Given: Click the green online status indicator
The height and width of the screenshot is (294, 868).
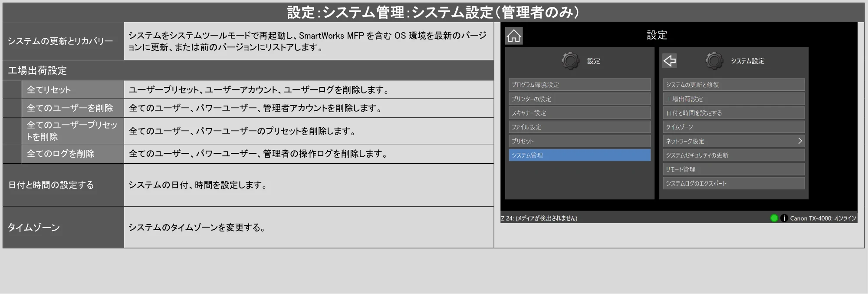Looking at the screenshot, I should click(x=774, y=218).
